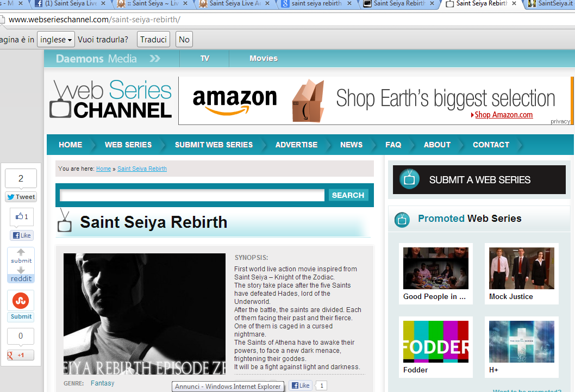This screenshot has height=392, width=575.
Task: Click the Google +1 count bubble showing 0
Action: pos(21,336)
